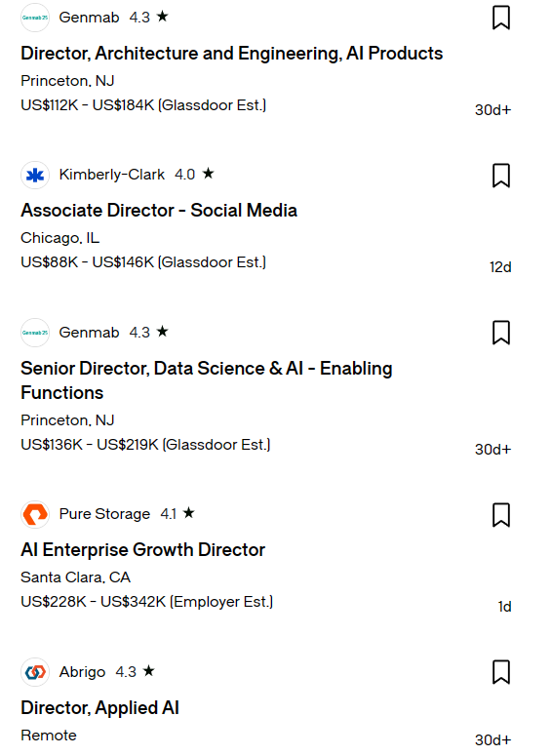Image resolution: width=551 pixels, height=756 pixels.
Task: Click the Pure Storage company name
Action: point(104,513)
